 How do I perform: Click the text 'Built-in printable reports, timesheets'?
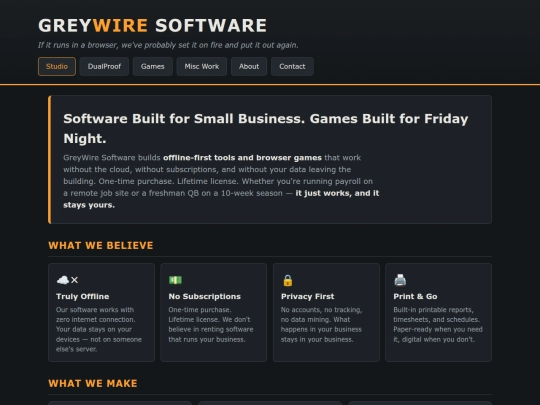point(436,315)
